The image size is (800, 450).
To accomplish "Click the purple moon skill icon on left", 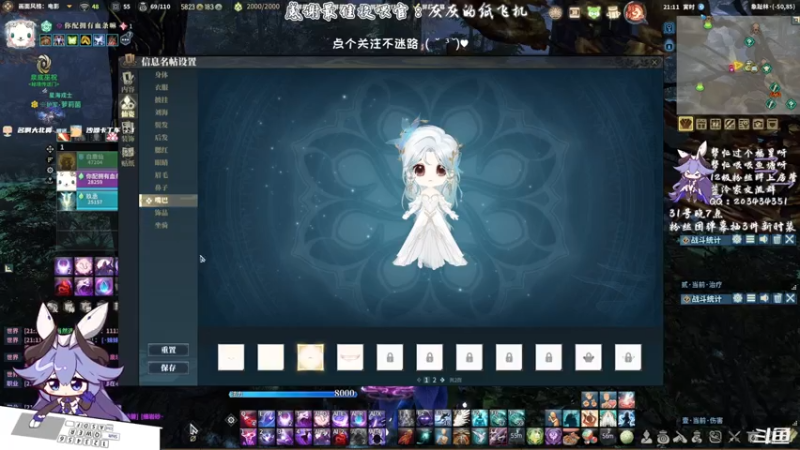I will [64, 266].
